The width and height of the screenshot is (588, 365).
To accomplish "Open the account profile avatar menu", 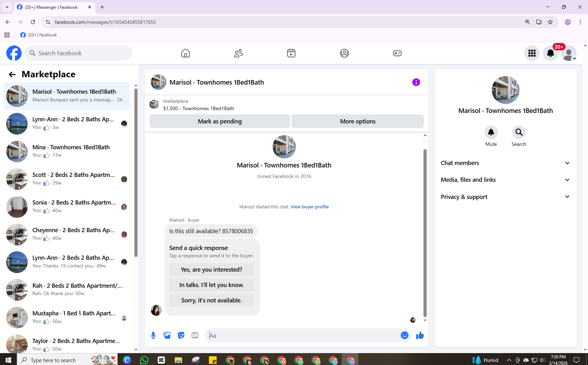I will pos(569,53).
